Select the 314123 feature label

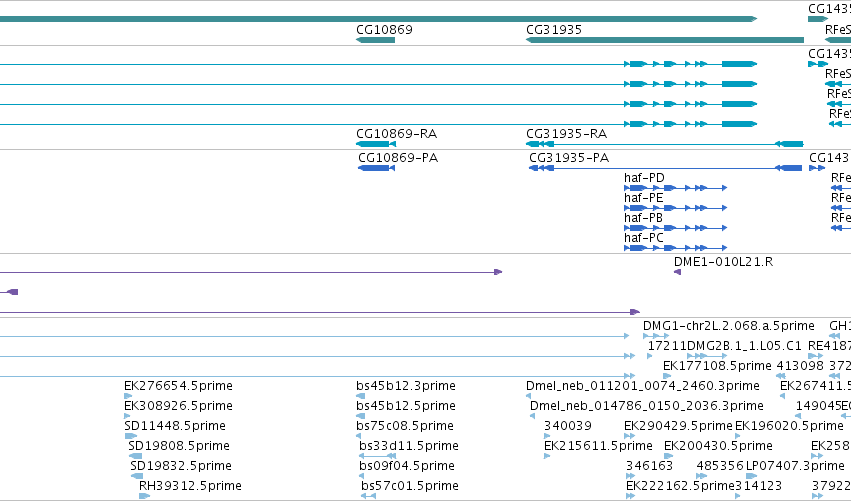click(x=758, y=486)
